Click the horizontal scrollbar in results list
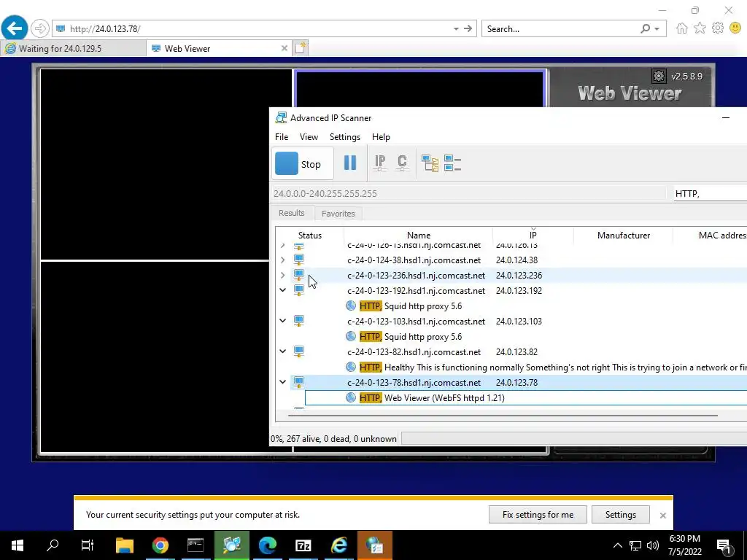This screenshot has height=560, width=747. click(503, 415)
